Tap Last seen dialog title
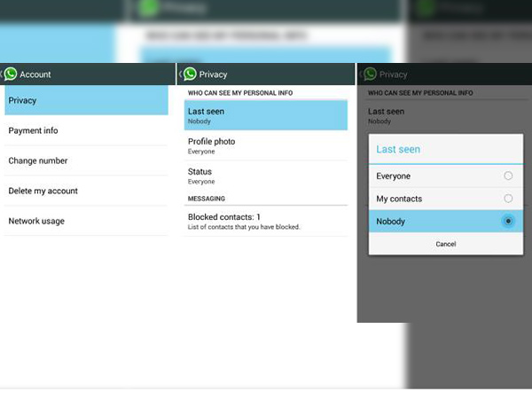The width and height of the screenshot is (532, 399). pyautogui.click(x=398, y=149)
